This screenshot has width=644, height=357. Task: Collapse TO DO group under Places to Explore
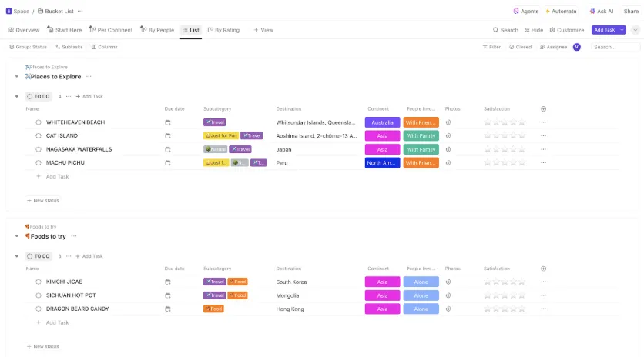point(17,96)
